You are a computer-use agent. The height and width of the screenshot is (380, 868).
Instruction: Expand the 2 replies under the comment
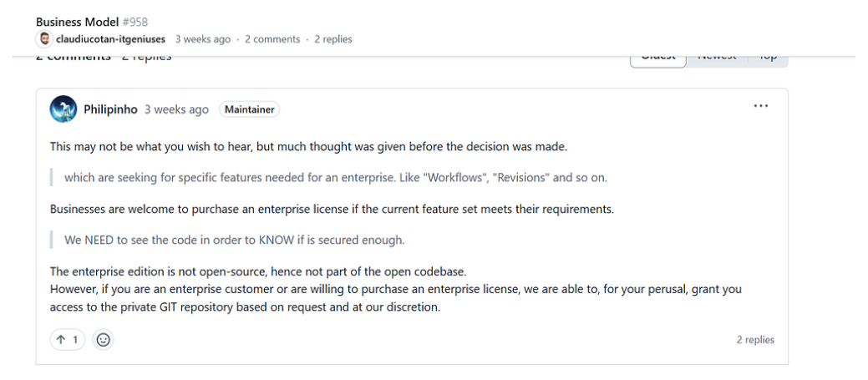pos(755,340)
